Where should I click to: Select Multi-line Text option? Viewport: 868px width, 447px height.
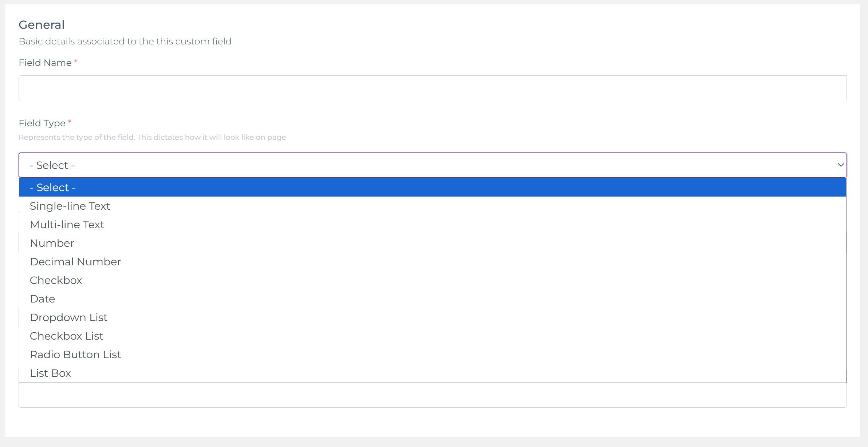(67, 225)
